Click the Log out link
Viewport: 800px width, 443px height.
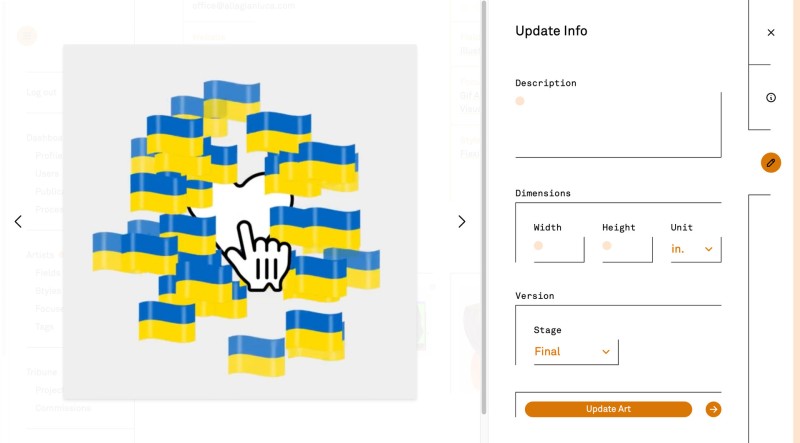(x=41, y=93)
